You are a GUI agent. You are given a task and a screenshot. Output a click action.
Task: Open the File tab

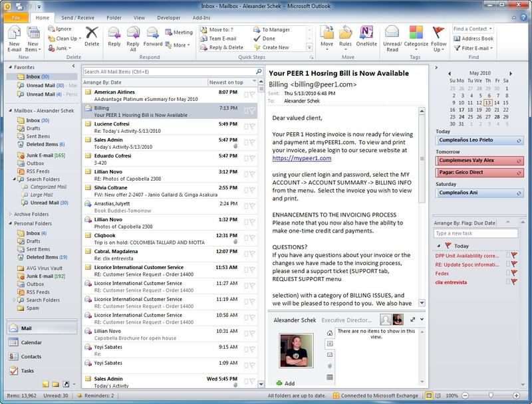point(15,17)
